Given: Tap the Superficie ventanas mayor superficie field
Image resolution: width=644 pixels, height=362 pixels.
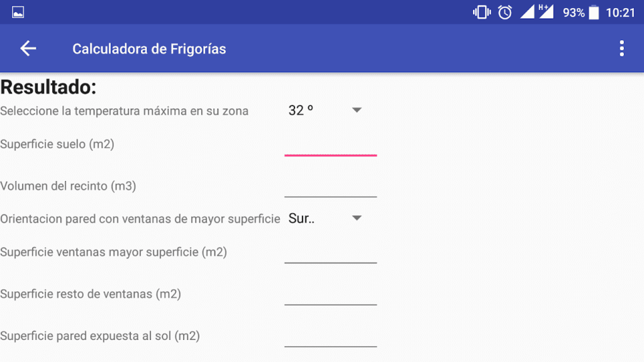Looking at the screenshot, I should [330, 258].
